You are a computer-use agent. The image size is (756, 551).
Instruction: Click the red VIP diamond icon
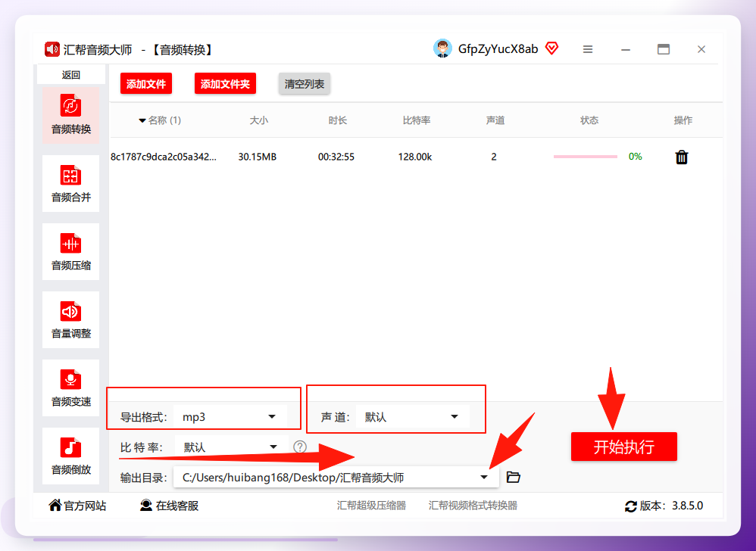tap(551, 48)
